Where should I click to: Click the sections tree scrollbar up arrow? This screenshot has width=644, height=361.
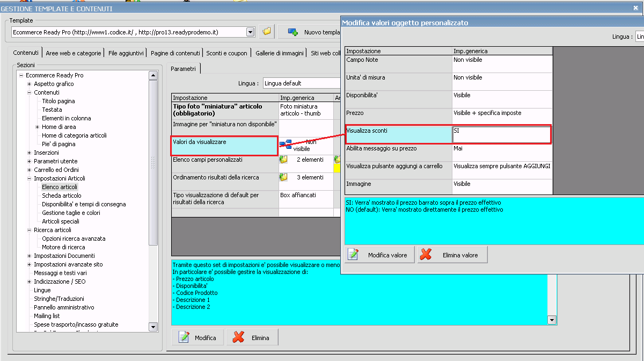(x=153, y=75)
